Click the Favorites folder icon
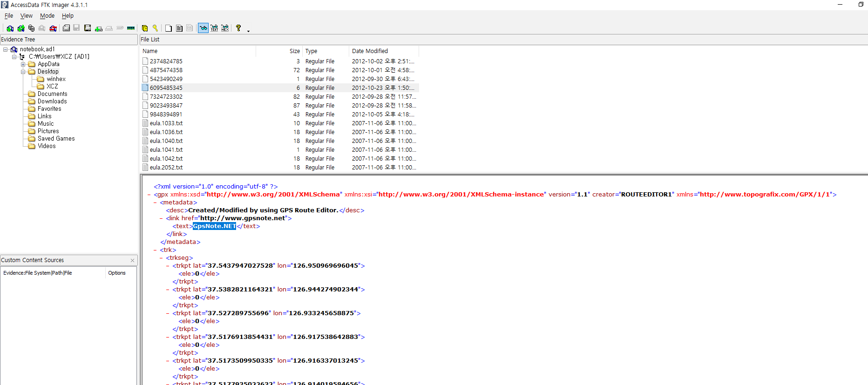The width and height of the screenshot is (868, 385). [x=32, y=109]
